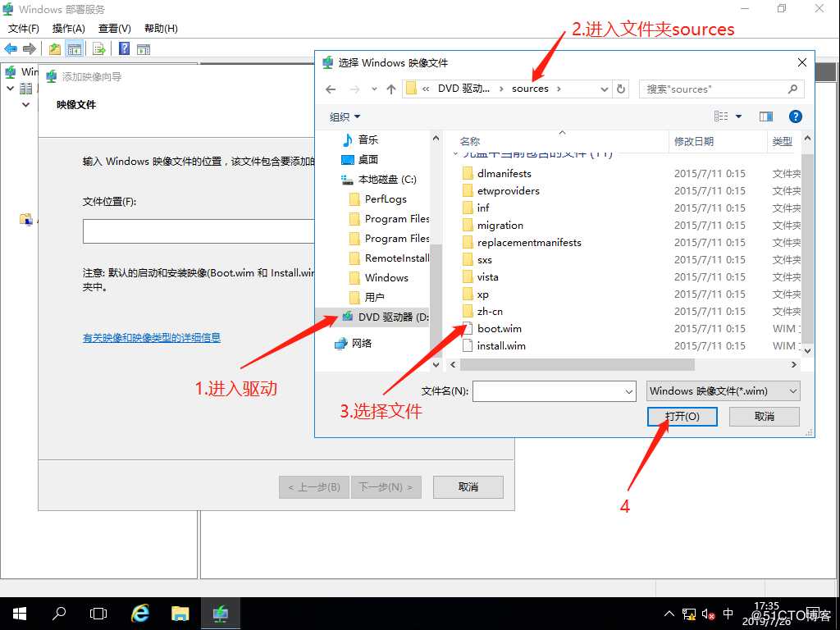
Task: Select 本地磁盘 (C:) in the navigation pane
Action: [379, 180]
